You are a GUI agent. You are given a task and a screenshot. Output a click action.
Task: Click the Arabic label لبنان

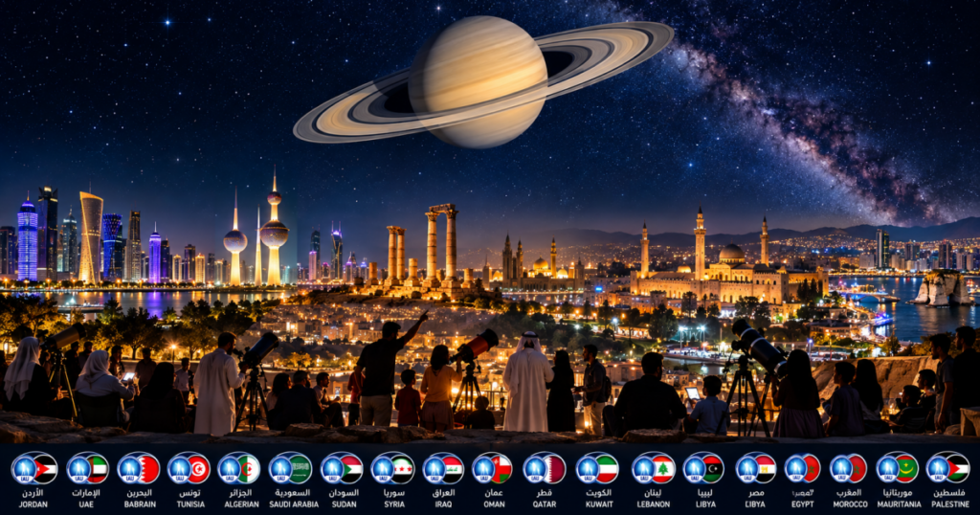654,493
